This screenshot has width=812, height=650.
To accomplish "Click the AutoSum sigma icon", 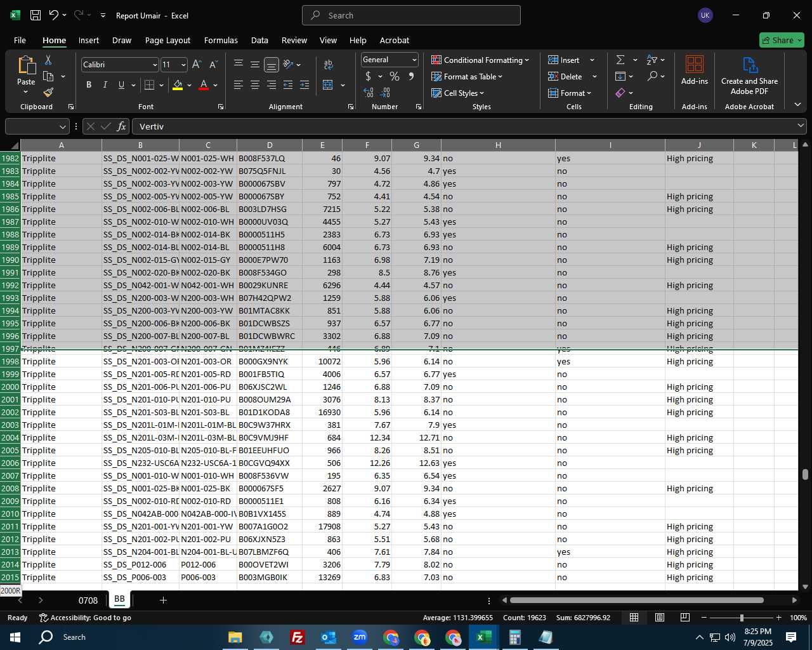I will click(x=620, y=60).
